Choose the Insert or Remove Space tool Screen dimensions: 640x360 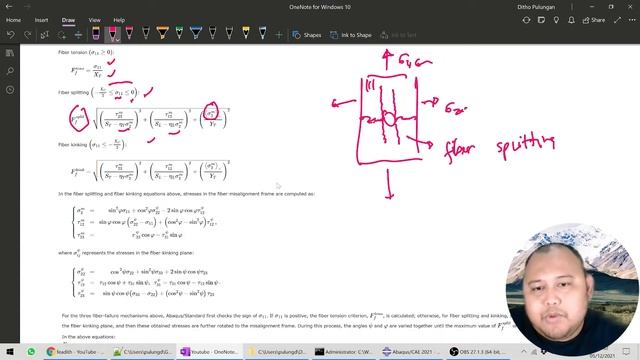coord(78,35)
